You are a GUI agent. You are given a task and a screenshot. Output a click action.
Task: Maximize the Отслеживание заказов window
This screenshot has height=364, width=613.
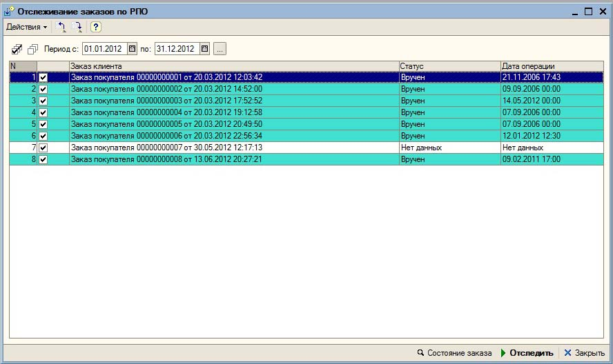588,12
